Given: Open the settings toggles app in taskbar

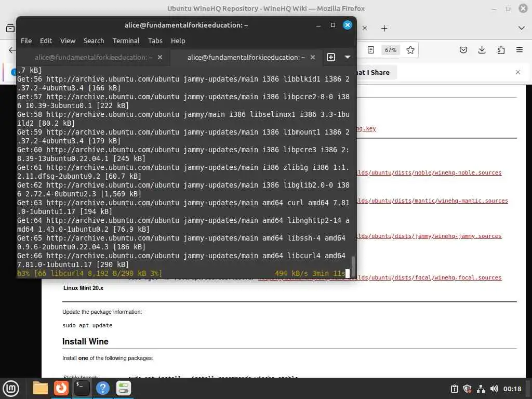Looking at the screenshot, I should 124,388.
